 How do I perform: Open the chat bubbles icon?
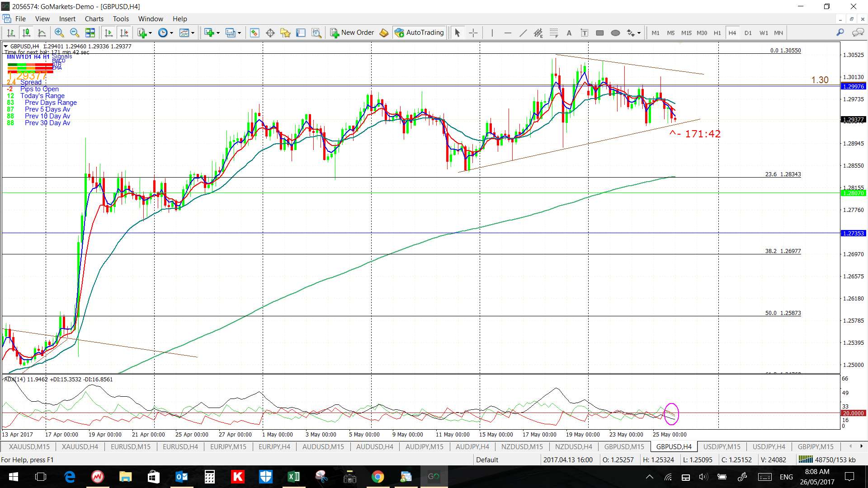[x=858, y=33]
